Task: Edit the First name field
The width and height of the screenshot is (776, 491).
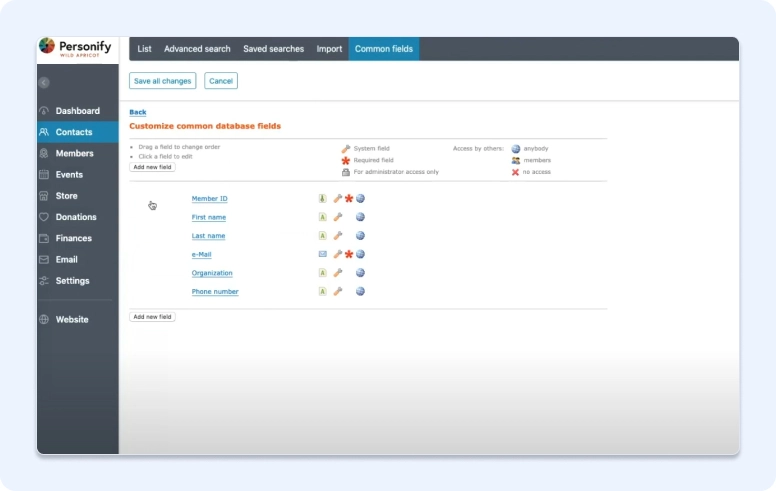Action: point(209,217)
